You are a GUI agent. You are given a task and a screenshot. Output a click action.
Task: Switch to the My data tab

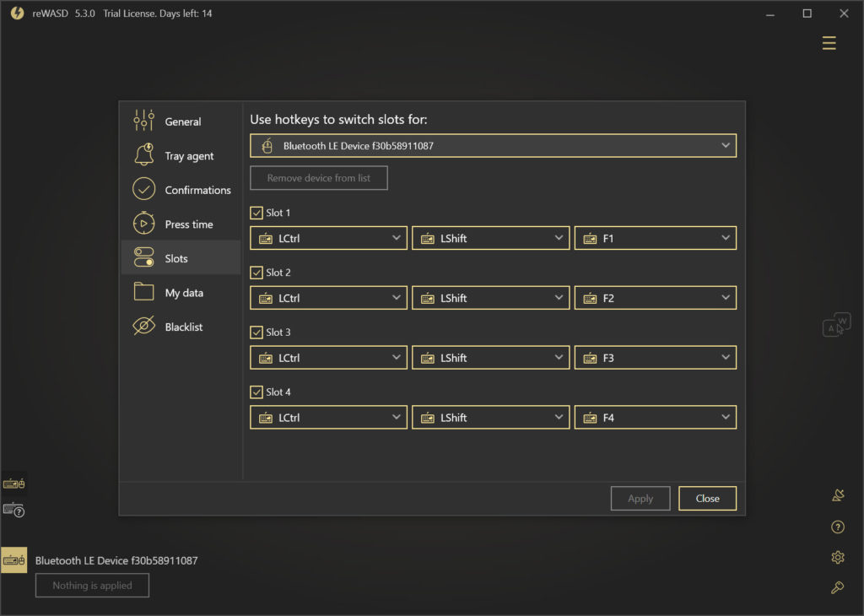pyautogui.click(x=181, y=292)
